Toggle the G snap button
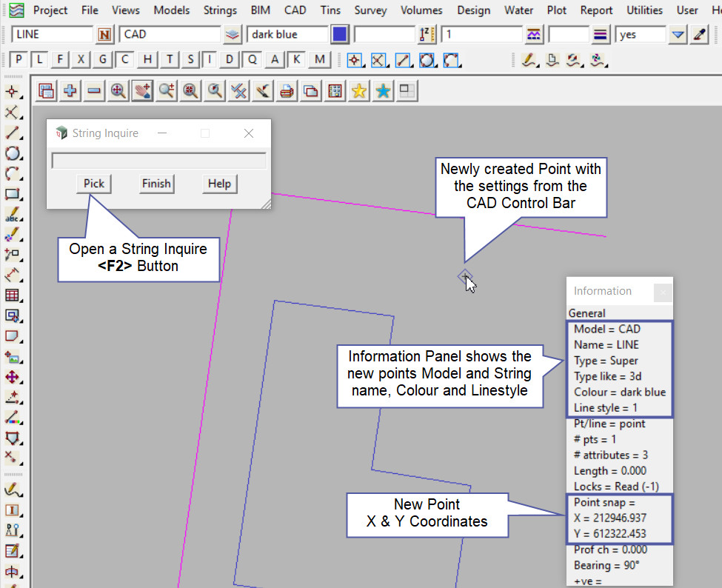This screenshot has height=588, width=722. pyautogui.click(x=104, y=60)
